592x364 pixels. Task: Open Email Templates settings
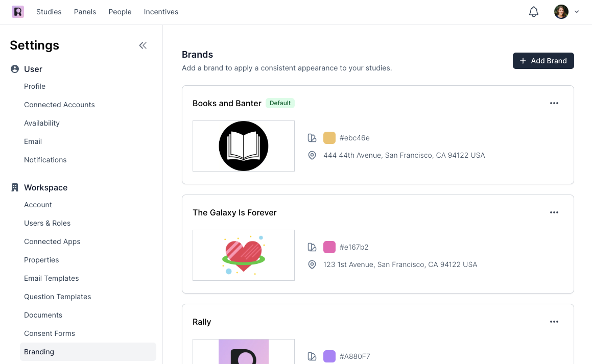pyautogui.click(x=52, y=278)
